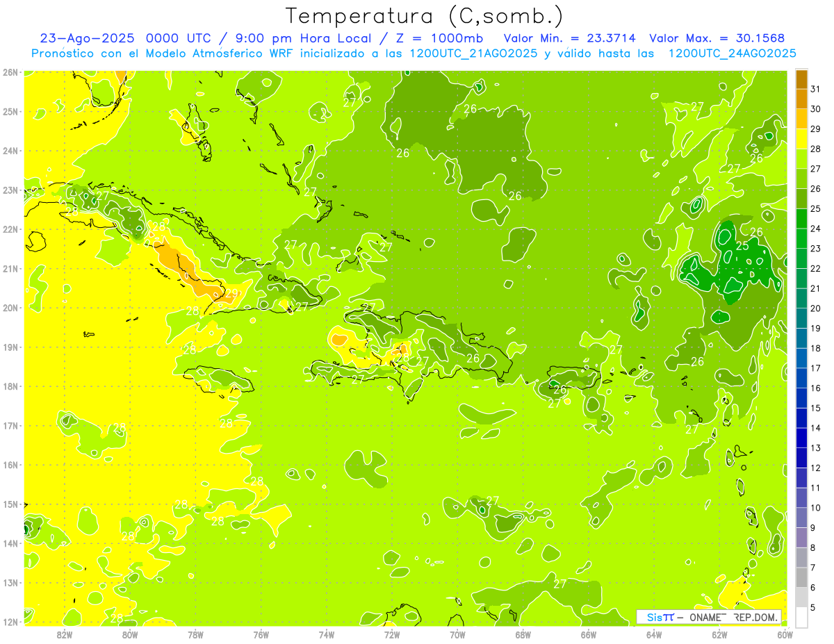
Task: Click color scale label 11
Action: point(815,488)
